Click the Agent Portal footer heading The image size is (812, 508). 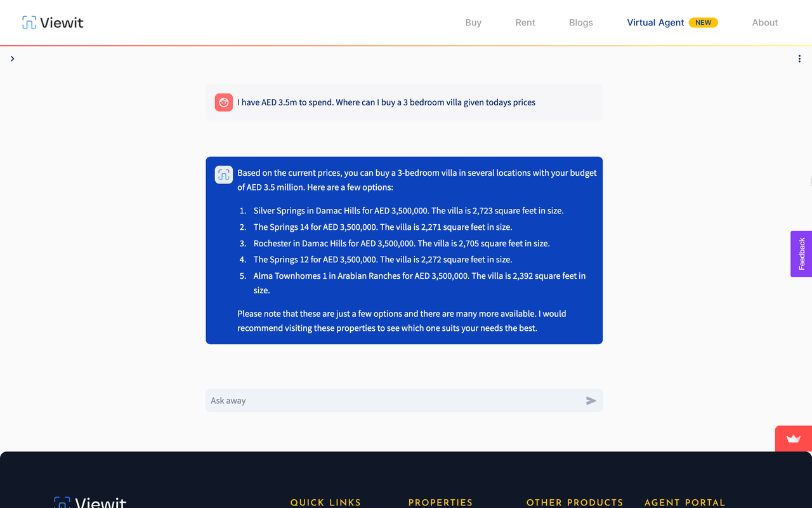point(684,502)
